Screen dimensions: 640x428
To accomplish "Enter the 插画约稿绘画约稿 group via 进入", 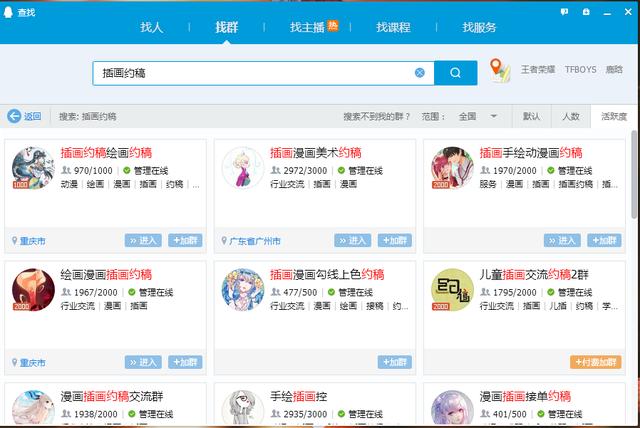I will point(143,240).
